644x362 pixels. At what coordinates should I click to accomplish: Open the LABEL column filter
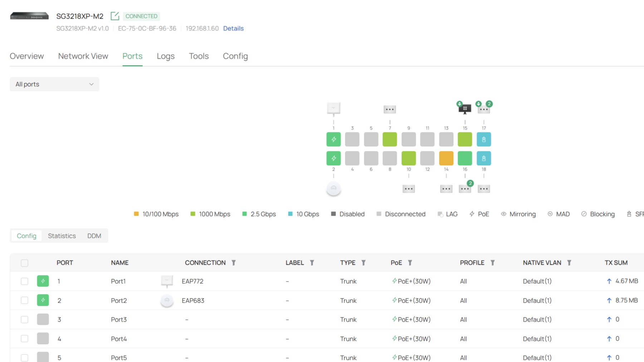tap(312, 263)
